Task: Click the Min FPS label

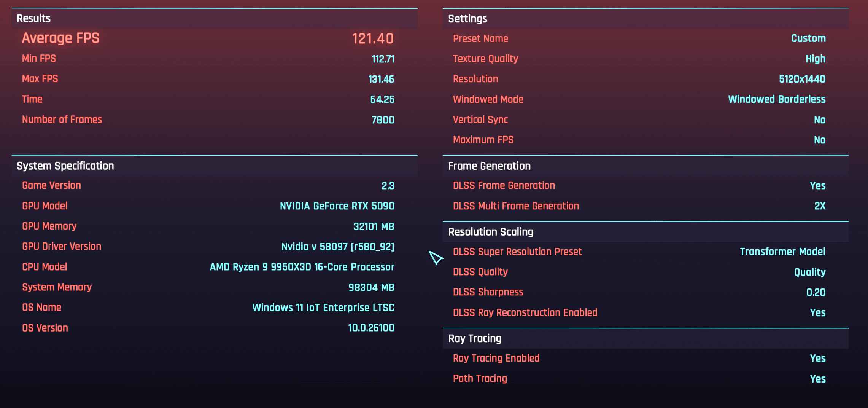Action: tap(39, 59)
